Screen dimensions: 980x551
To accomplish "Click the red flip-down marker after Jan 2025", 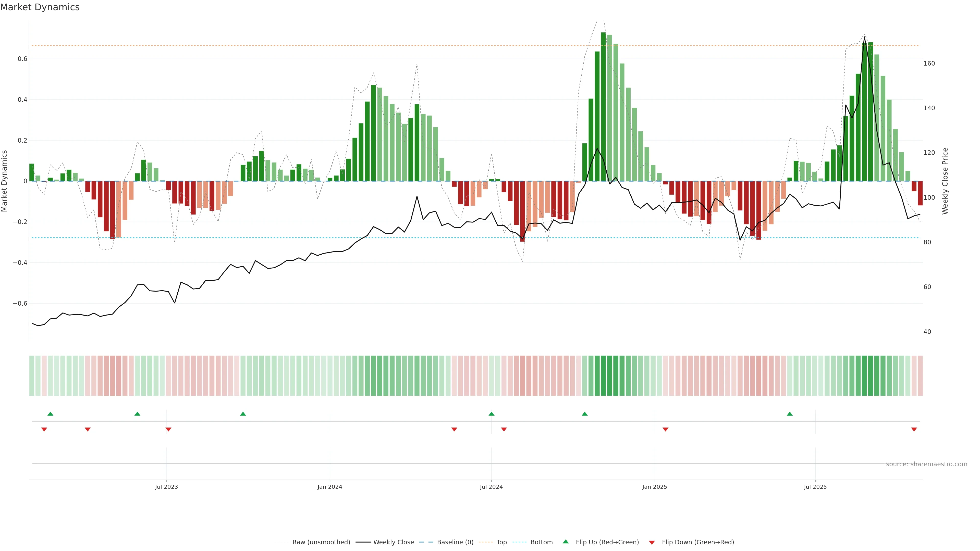I will [x=665, y=429].
